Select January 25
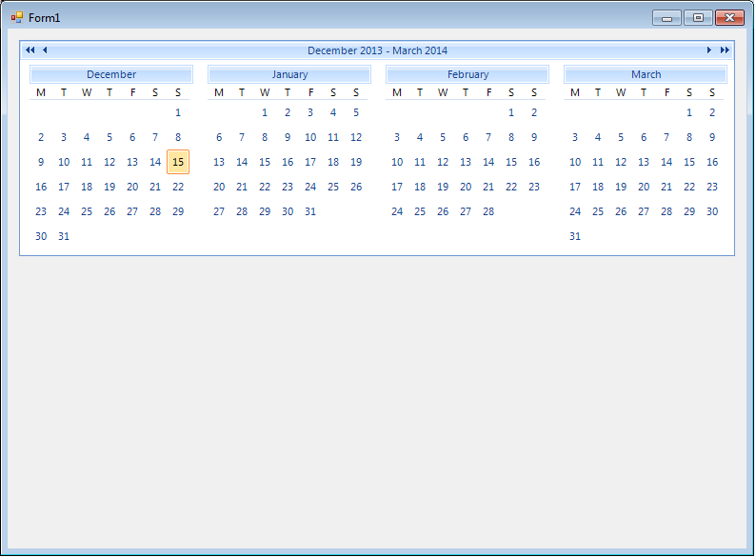The width and height of the screenshot is (756, 557). click(333, 187)
